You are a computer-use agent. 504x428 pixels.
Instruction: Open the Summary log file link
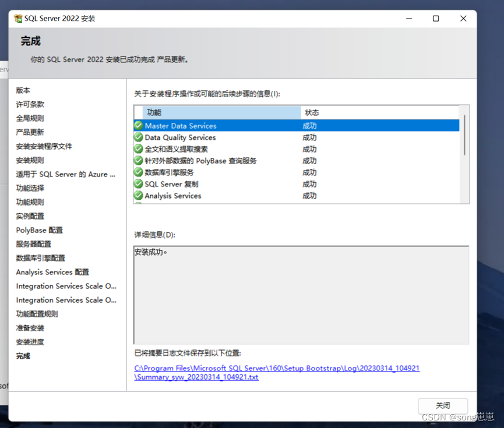pos(277,373)
